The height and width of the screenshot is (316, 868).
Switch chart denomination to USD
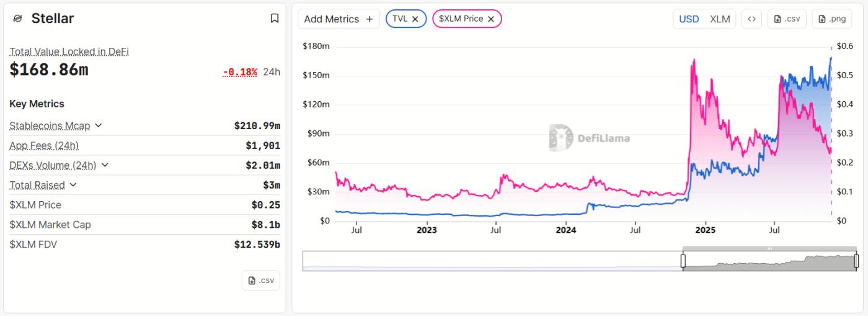tap(689, 19)
